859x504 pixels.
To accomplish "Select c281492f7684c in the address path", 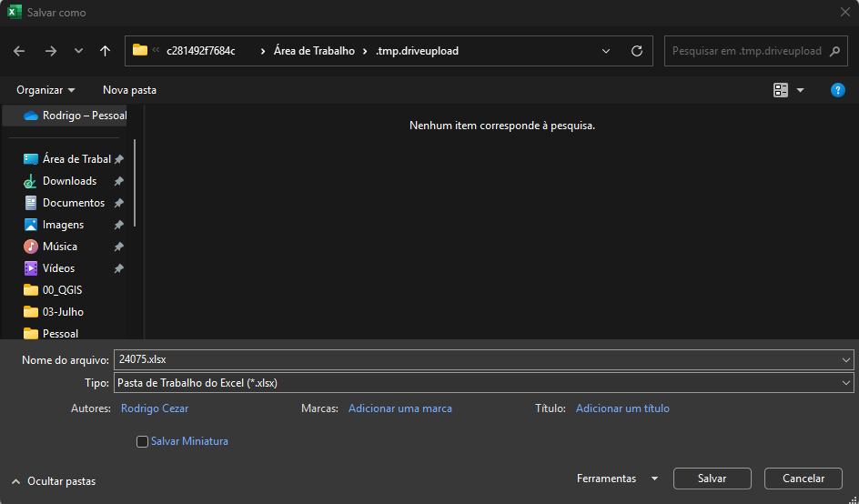I will [x=201, y=51].
